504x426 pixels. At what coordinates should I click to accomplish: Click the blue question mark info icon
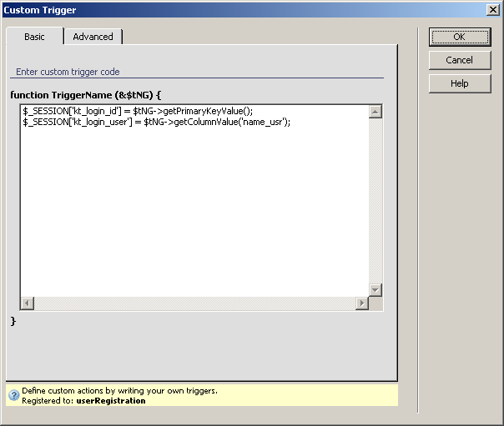13,395
